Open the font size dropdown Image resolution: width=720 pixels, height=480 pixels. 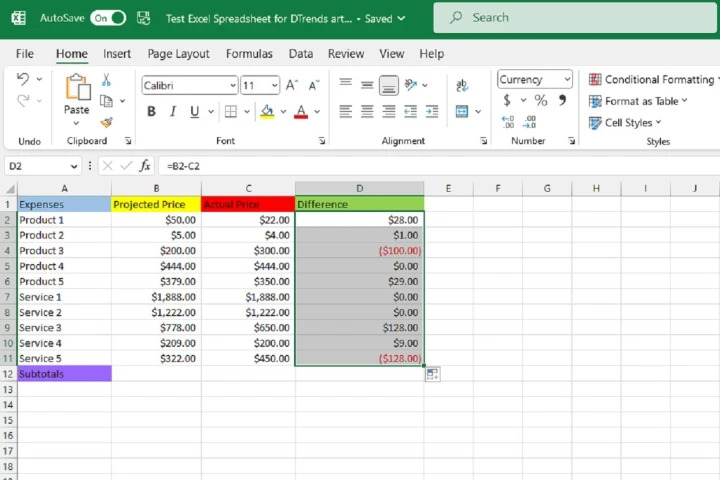(275, 86)
